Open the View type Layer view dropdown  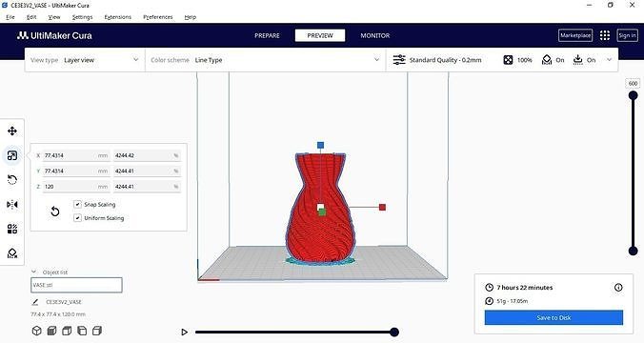point(85,60)
